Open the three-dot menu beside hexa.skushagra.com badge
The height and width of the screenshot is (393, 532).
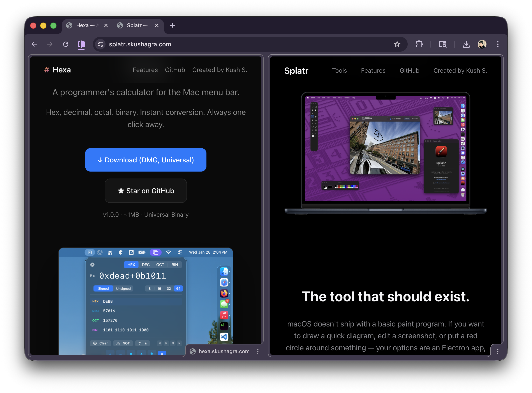pos(258,351)
